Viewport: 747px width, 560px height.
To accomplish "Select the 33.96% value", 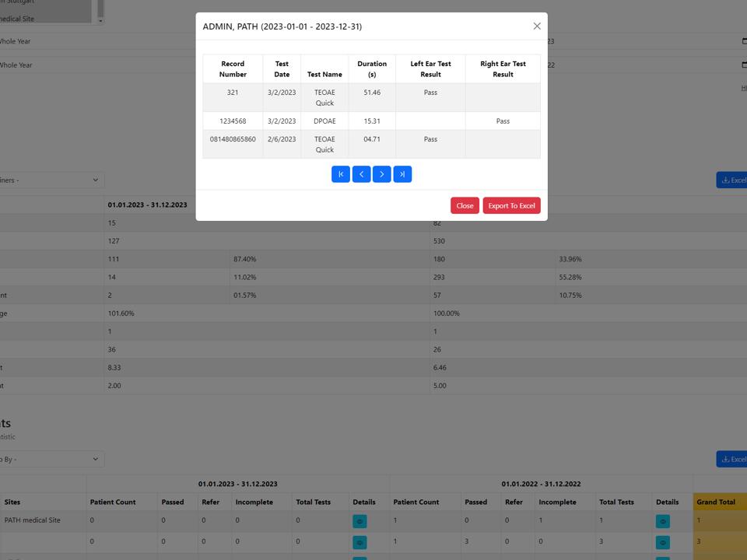I will click(x=570, y=259).
